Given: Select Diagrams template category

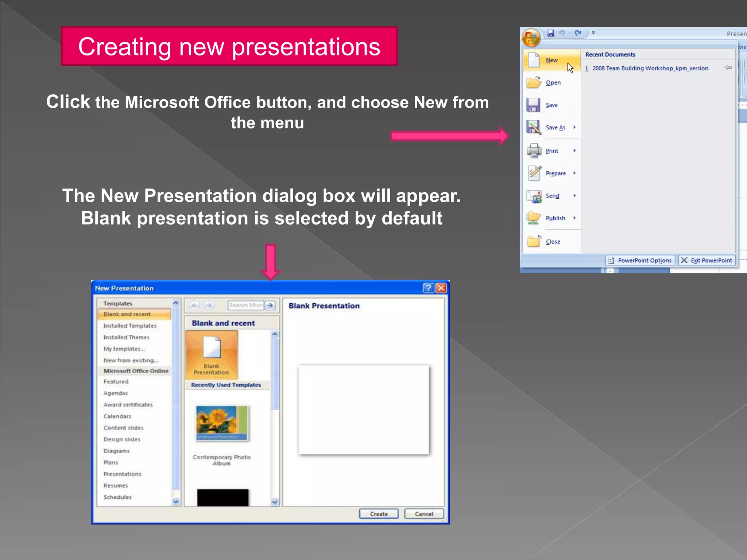Looking at the screenshot, I should [x=116, y=451].
